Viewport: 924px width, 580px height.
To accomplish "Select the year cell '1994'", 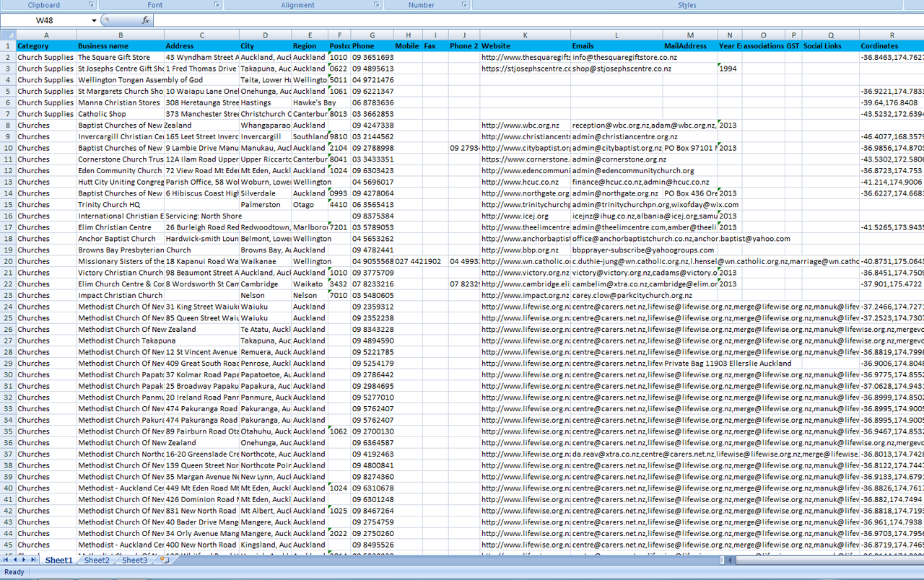I will 730,69.
